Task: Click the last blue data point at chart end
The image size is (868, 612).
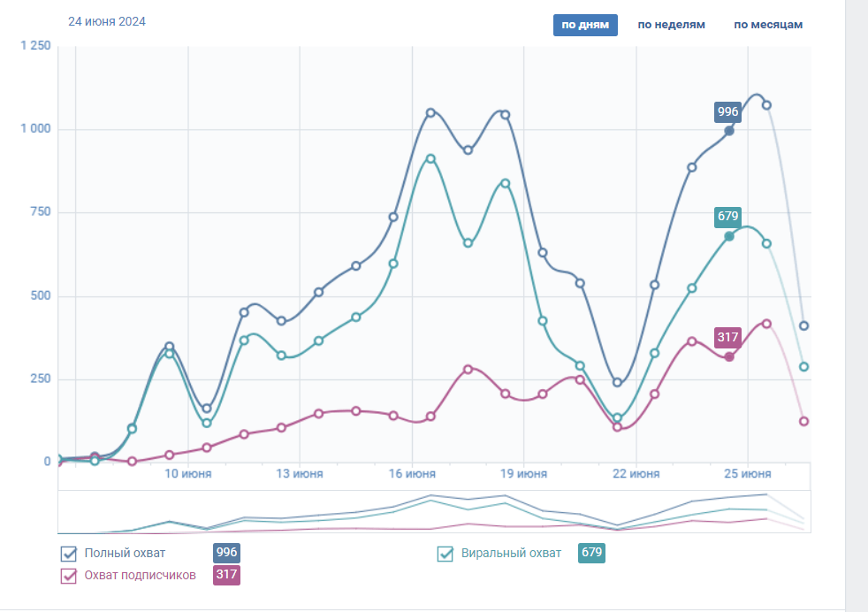Action: tap(803, 325)
